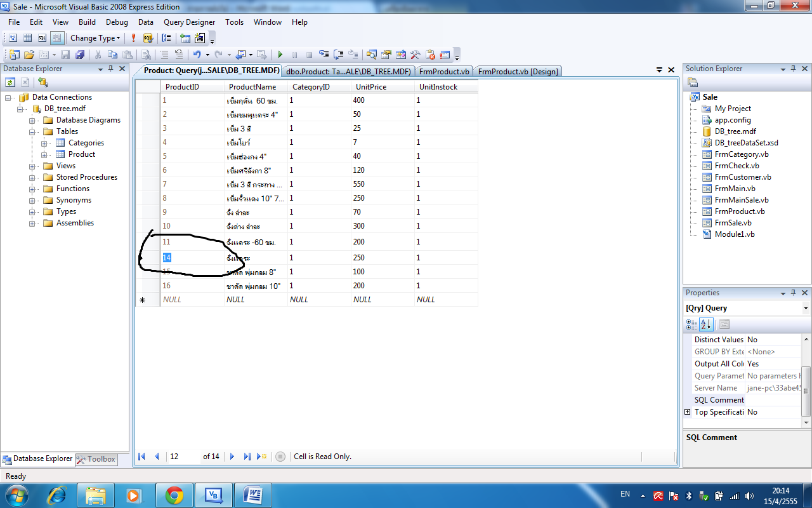812x508 pixels.
Task: Click Start Debugging green play icon
Action: click(280, 55)
